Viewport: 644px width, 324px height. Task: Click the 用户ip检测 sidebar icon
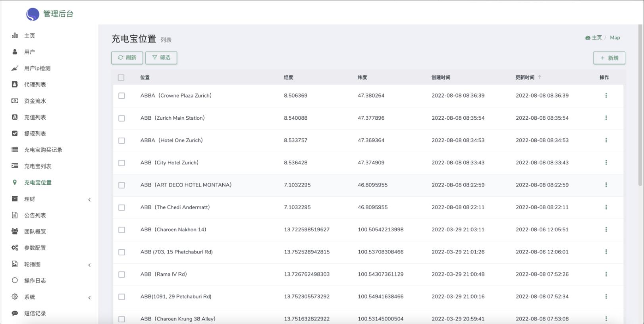click(x=15, y=68)
